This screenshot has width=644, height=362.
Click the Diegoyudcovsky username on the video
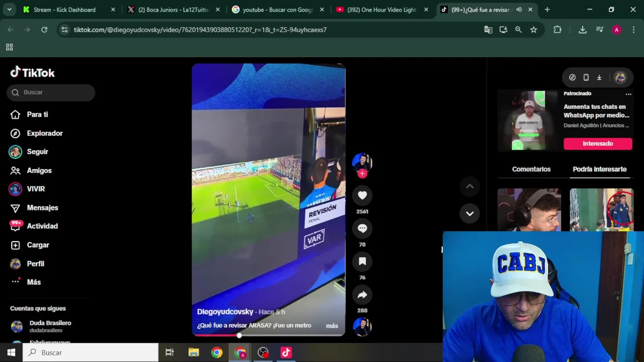(225, 312)
